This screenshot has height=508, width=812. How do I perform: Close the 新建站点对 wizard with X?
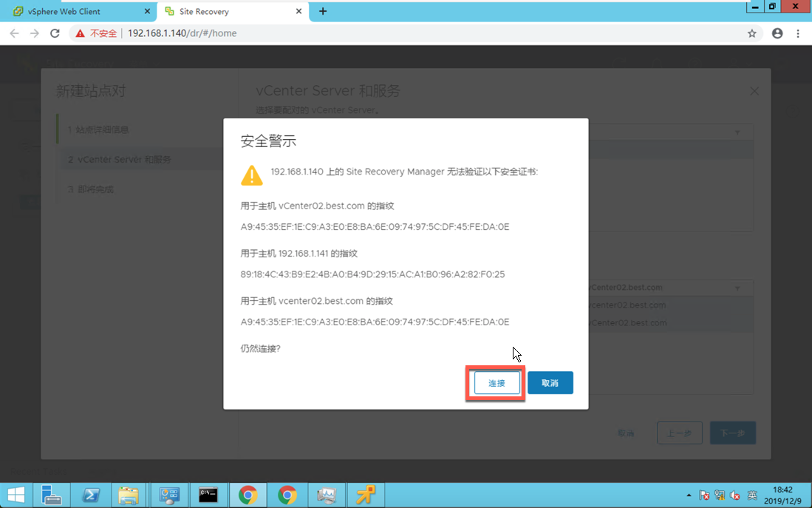point(754,91)
